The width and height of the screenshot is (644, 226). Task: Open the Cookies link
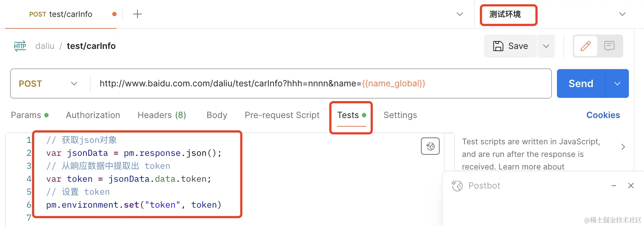603,115
